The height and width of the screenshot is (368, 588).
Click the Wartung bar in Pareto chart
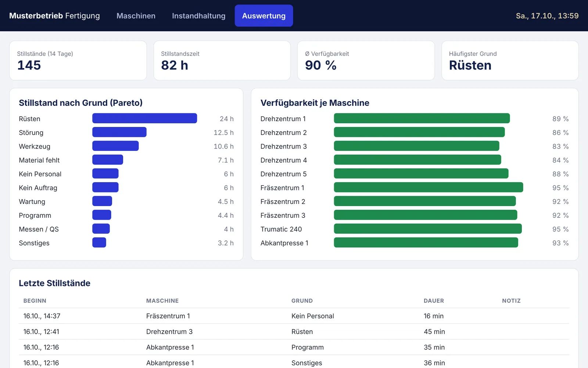click(x=102, y=201)
